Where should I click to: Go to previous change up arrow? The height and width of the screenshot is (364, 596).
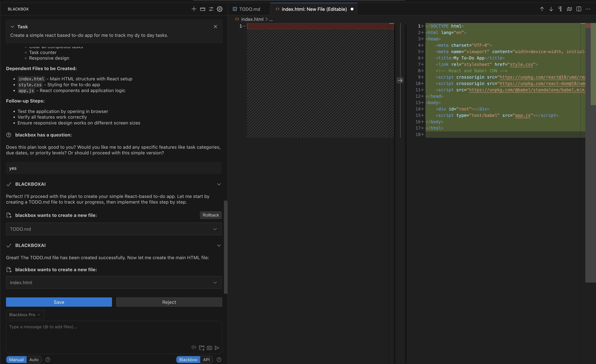coord(542,9)
